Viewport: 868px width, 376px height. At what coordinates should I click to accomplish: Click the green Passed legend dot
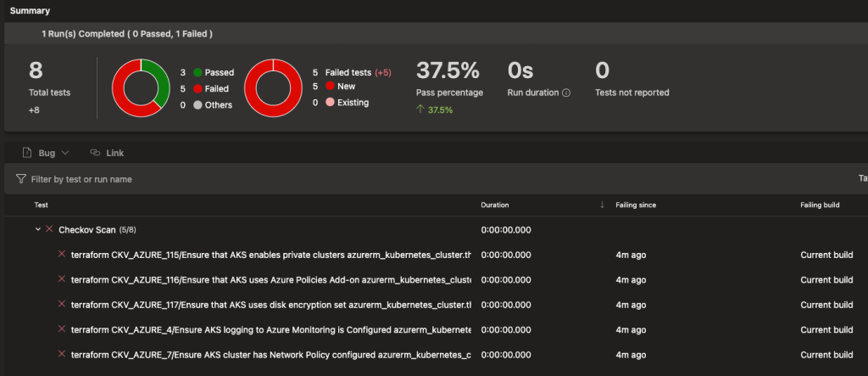[x=198, y=73]
